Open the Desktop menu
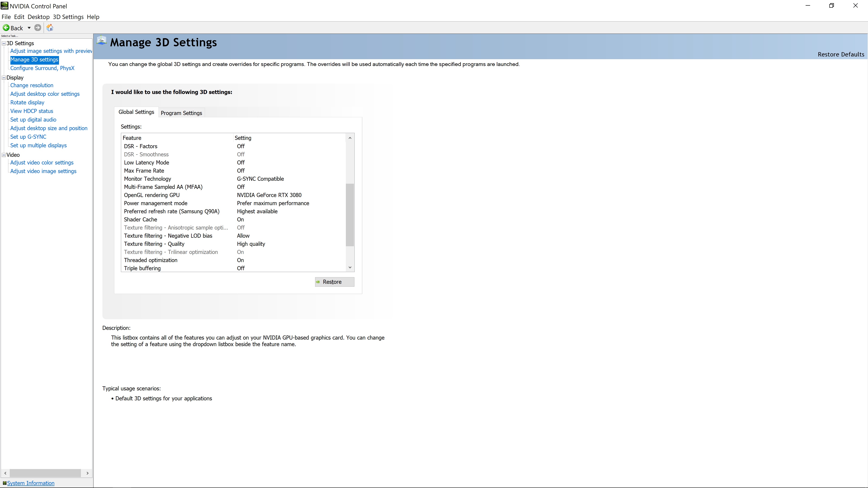The image size is (868, 488). (x=38, y=17)
